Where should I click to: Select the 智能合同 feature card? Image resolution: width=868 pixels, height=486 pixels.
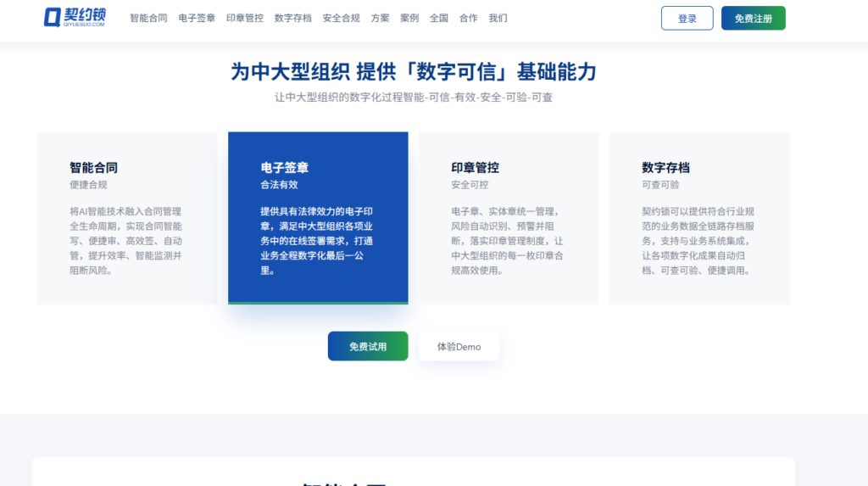(x=127, y=218)
